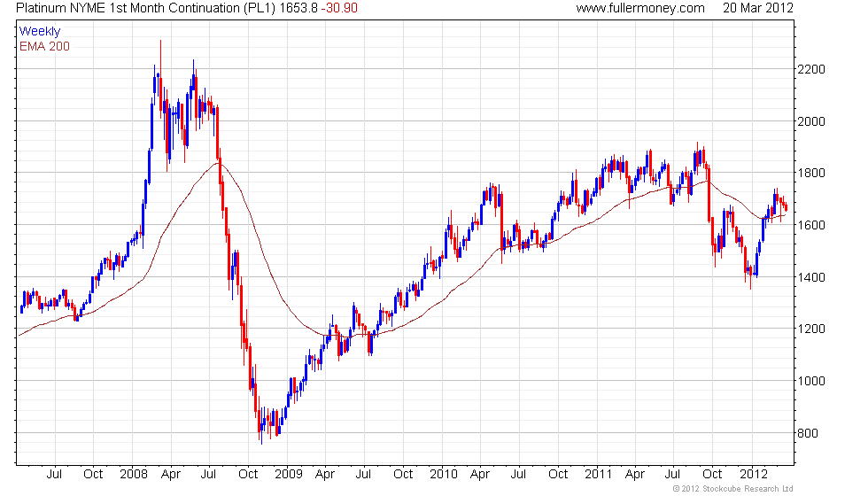Screen dimensions: 868x496
Task: Click the 'Apr' label just after 2010
Action: pos(480,475)
